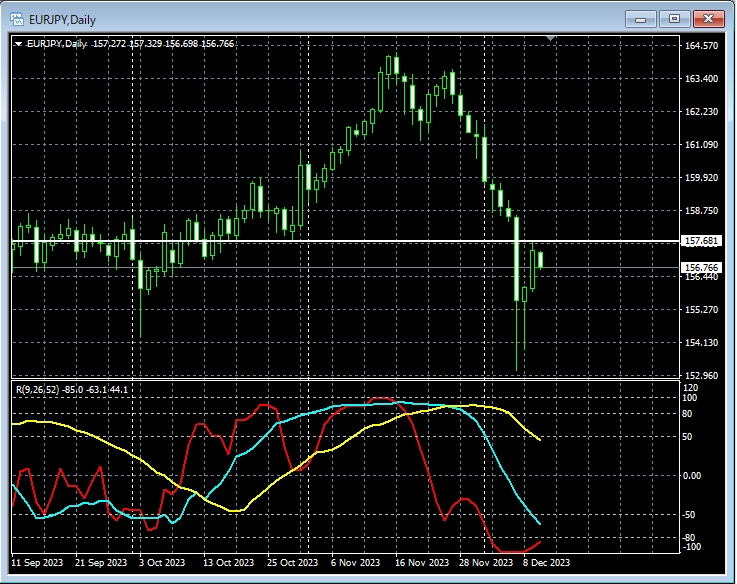
Task: Click the 164.570 level on price scale
Action: coord(700,46)
